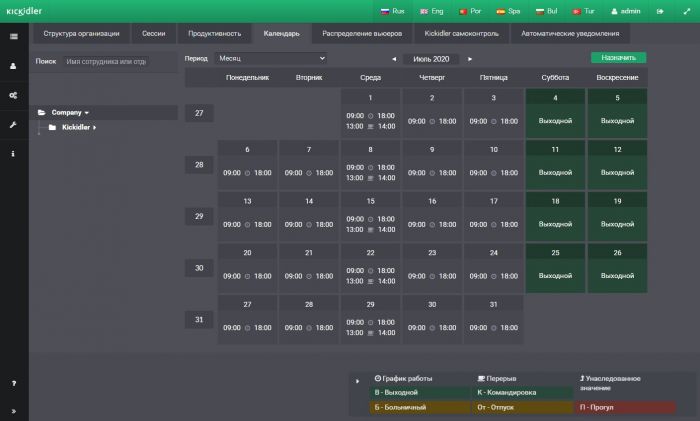Open the employees user icon in the sidebar
Viewport: 700px width, 421px height.
[x=13, y=66]
